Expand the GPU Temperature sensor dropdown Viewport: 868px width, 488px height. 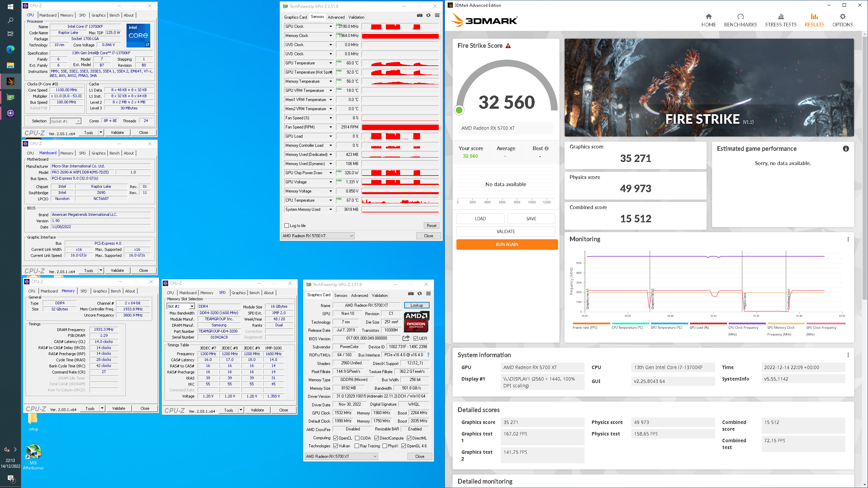pyautogui.click(x=331, y=63)
